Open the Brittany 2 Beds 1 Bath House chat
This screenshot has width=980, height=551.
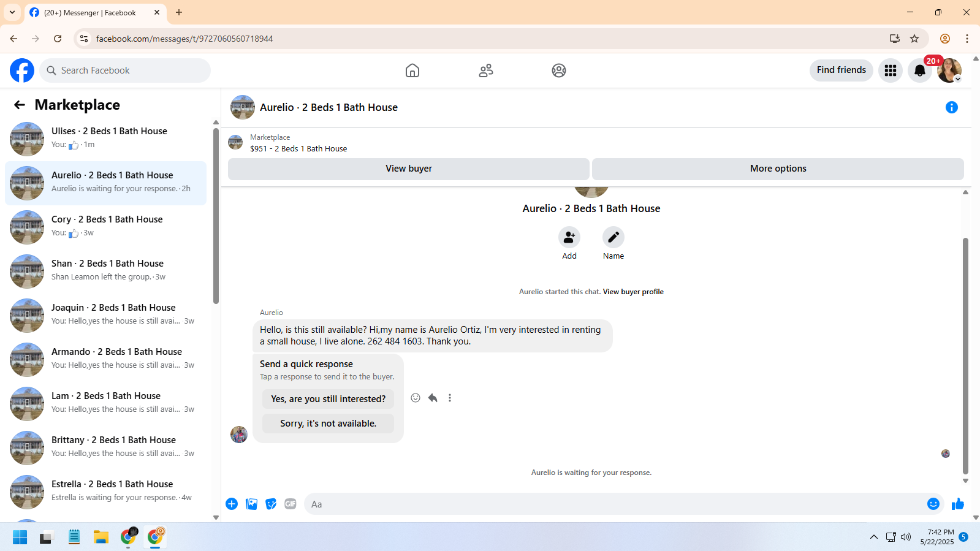(x=105, y=447)
